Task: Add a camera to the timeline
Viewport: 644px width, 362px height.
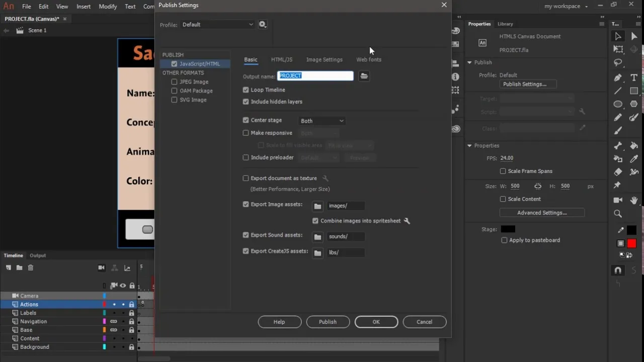Action: (x=101, y=267)
